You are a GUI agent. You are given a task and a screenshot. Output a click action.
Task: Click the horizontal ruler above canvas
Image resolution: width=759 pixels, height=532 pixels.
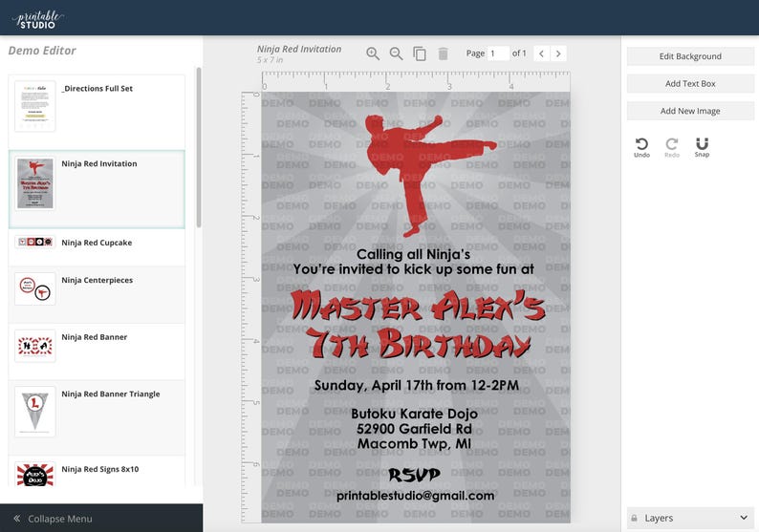coord(416,82)
